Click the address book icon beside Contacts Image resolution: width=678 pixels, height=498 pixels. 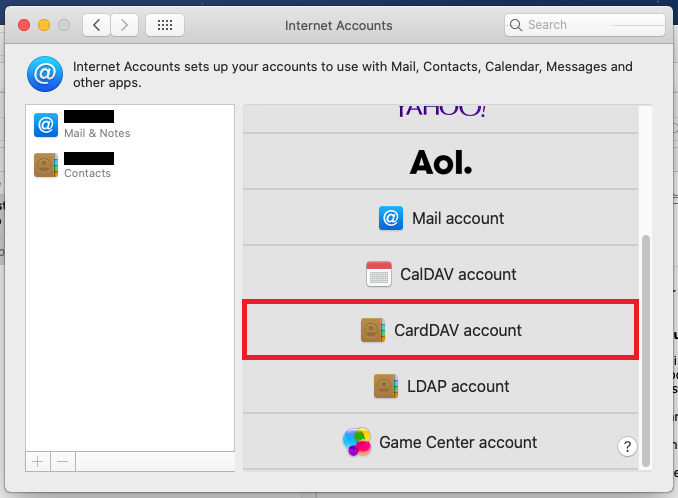46,165
